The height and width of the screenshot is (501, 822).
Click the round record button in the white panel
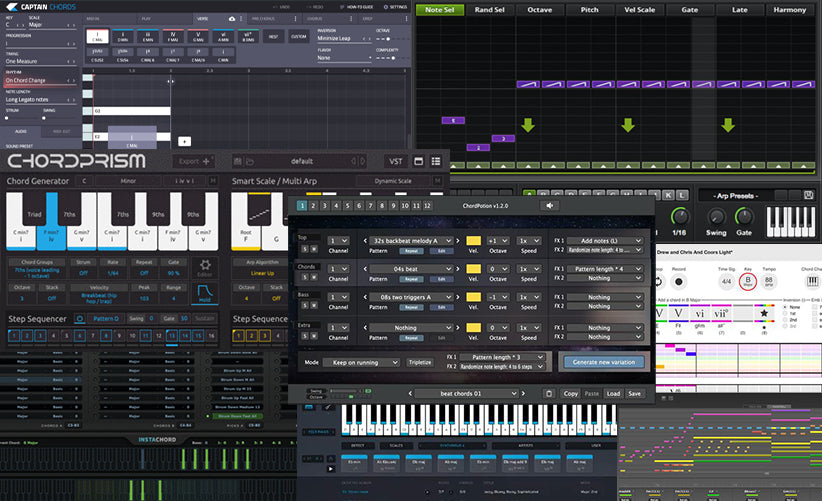tap(679, 281)
